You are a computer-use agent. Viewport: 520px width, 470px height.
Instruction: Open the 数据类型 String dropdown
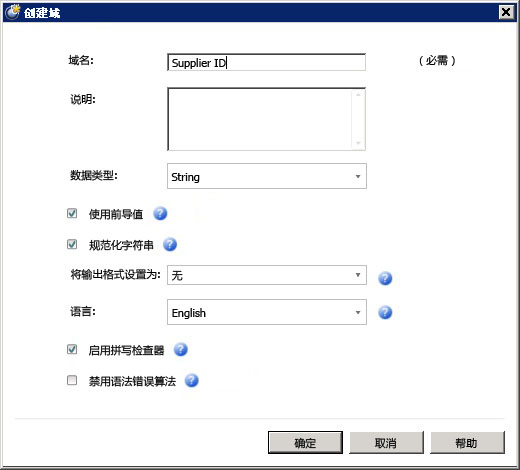pyautogui.click(x=267, y=176)
